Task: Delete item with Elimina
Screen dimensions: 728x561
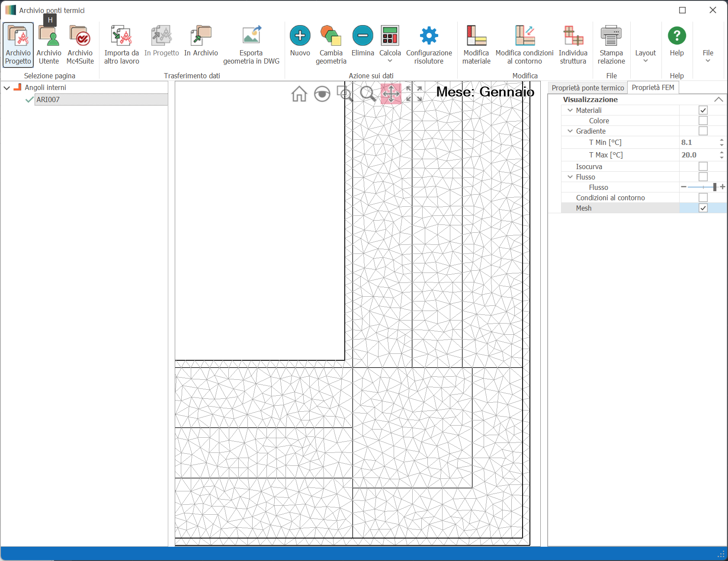Action: 362,42
